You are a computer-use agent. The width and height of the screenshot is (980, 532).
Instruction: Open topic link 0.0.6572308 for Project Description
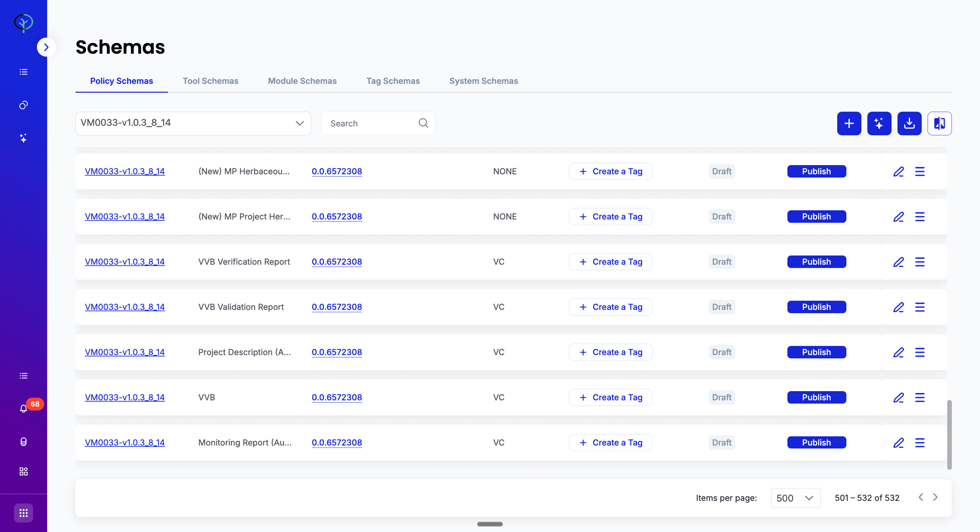pos(337,352)
